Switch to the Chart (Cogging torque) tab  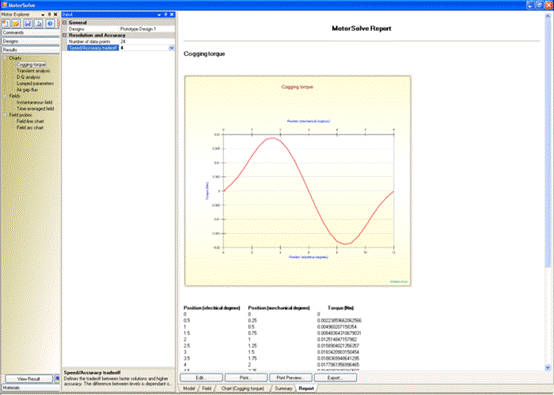pyautogui.click(x=243, y=388)
